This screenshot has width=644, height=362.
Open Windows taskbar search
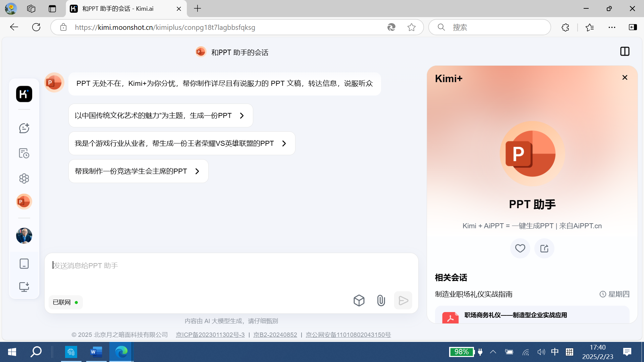click(36, 352)
